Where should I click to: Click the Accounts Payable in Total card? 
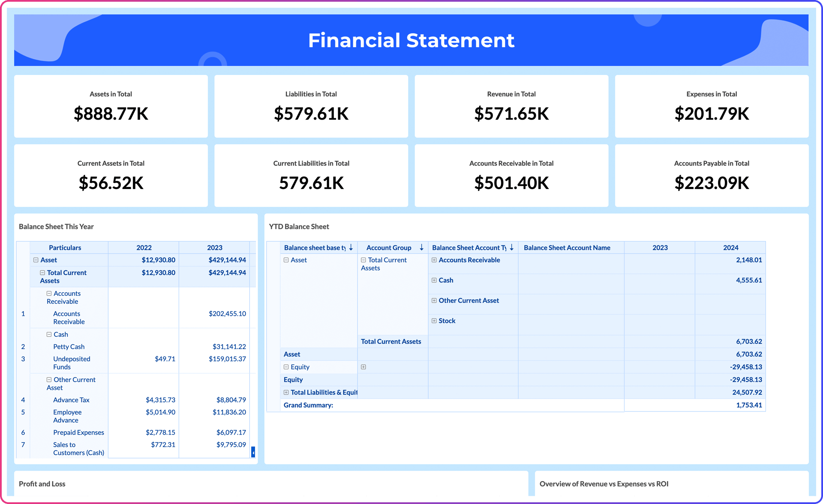coord(712,176)
